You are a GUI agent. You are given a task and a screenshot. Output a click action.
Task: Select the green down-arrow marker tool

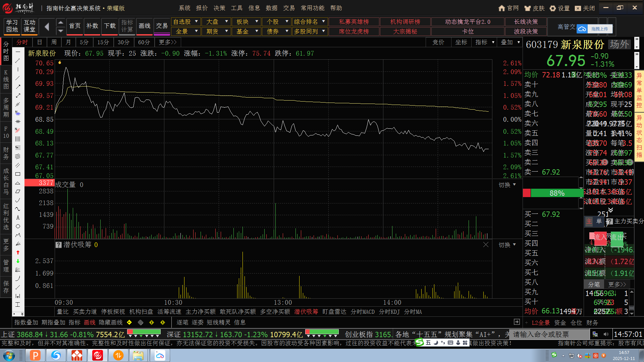(18, 261)
